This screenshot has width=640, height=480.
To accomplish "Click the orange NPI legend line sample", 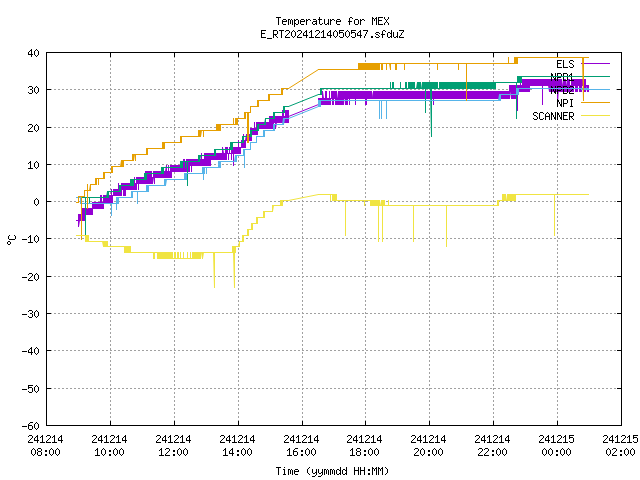I will 596,102.
